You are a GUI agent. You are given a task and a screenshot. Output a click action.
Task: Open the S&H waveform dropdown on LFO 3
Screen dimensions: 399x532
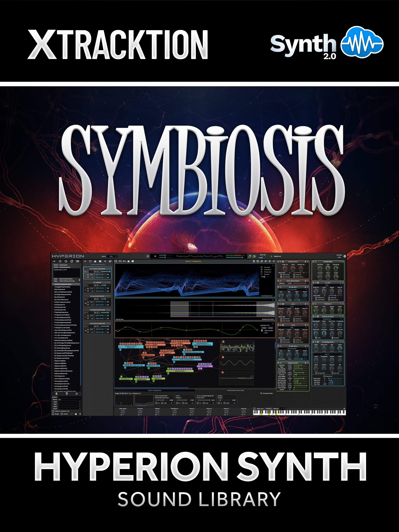[293, 307]
